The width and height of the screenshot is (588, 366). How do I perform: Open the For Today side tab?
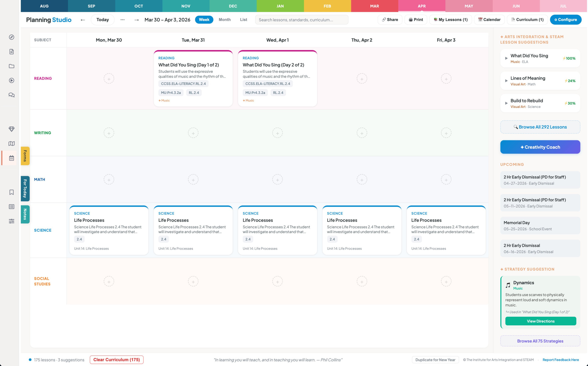(25, 189)
